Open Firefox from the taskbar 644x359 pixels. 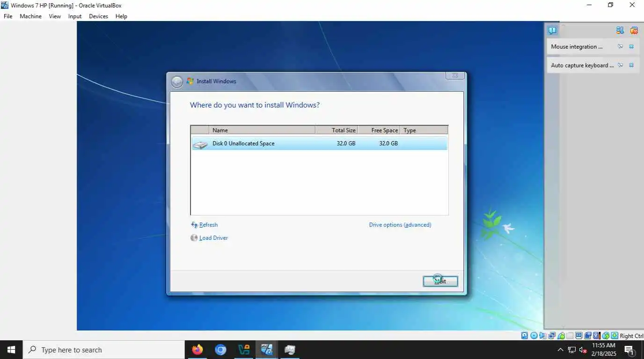198,350
